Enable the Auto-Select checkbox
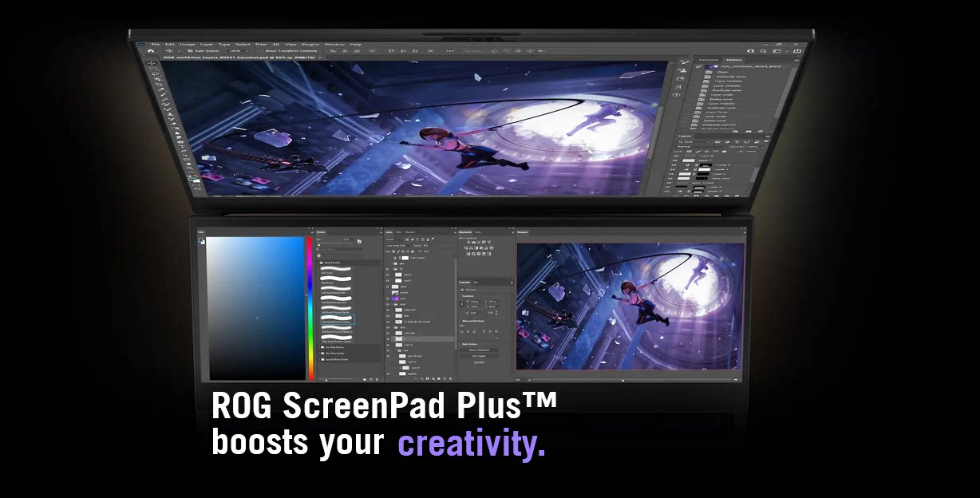The image size is (980, 498). [x=189, y=50]
